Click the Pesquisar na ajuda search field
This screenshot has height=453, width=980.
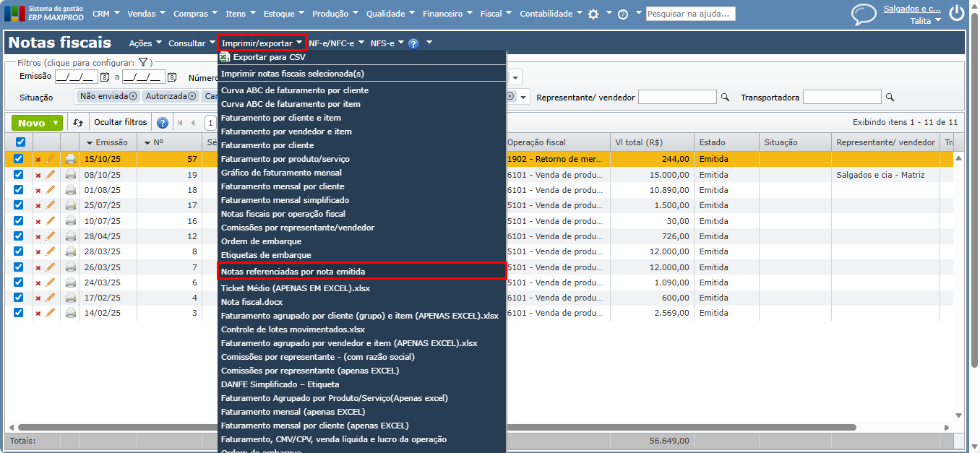tap(690, 14)
